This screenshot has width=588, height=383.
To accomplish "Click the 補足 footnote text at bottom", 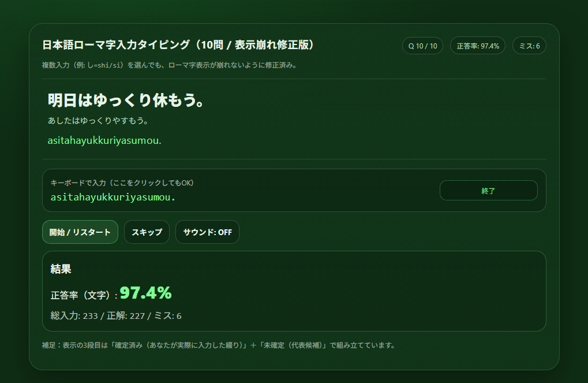I will coord(219,345).
